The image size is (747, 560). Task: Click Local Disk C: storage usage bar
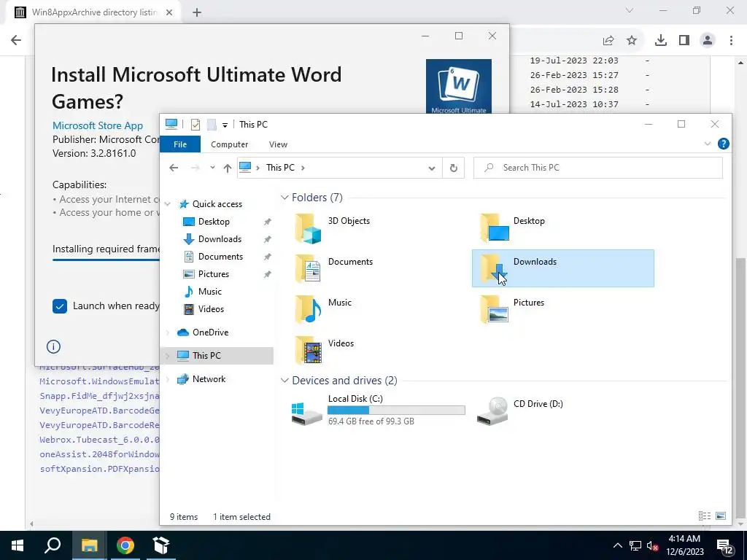click(x=396, y=410)
